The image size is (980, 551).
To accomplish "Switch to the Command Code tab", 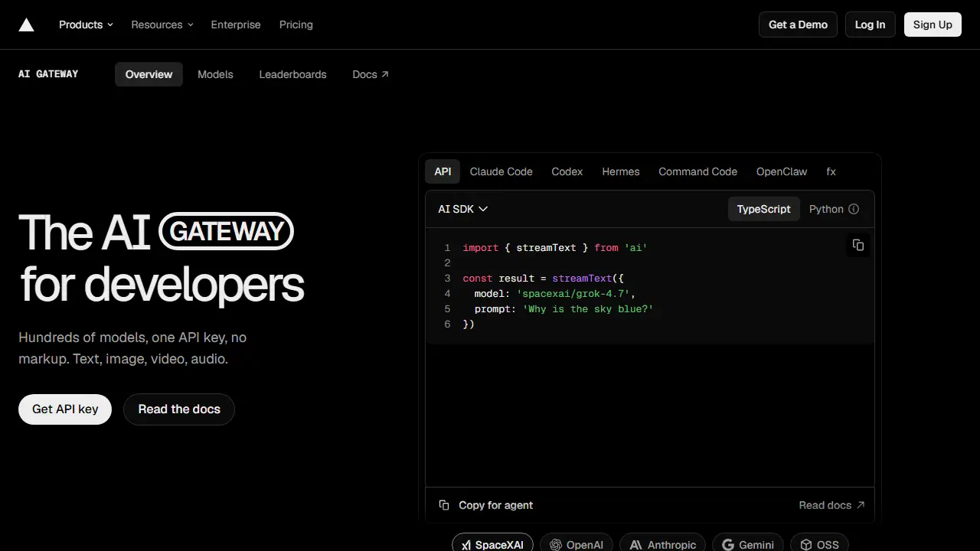I will (698, 171).
